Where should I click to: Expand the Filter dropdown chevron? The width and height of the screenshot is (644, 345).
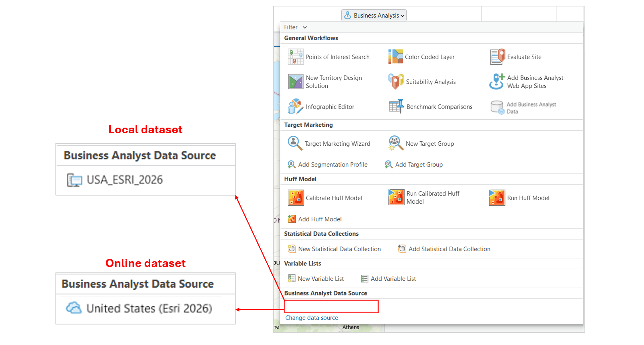coord(305,27)
